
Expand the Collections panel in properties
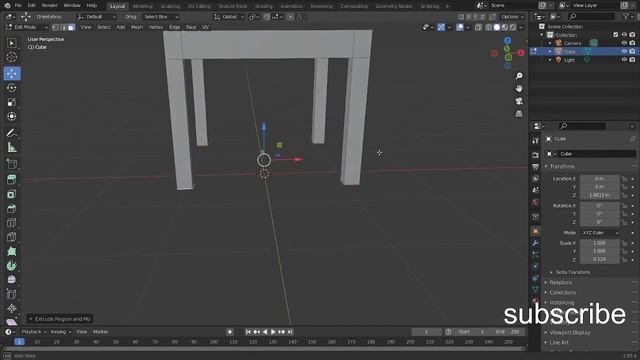562,293
